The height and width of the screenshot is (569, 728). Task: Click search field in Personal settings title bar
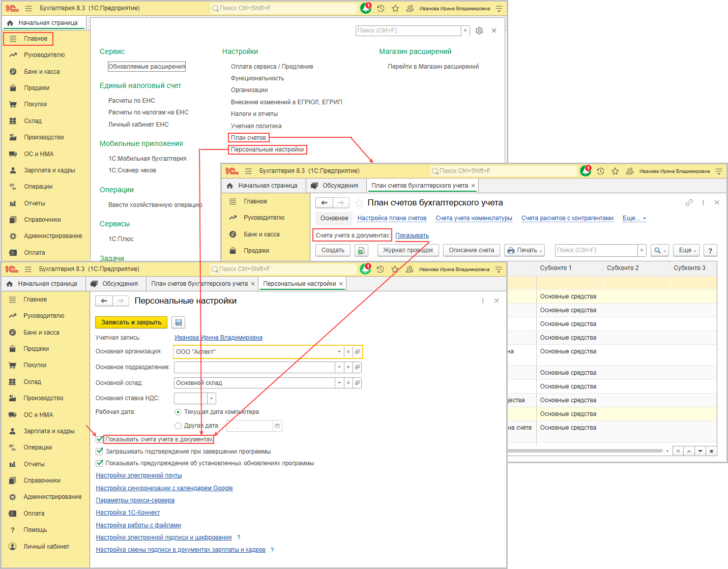point(284,269)
